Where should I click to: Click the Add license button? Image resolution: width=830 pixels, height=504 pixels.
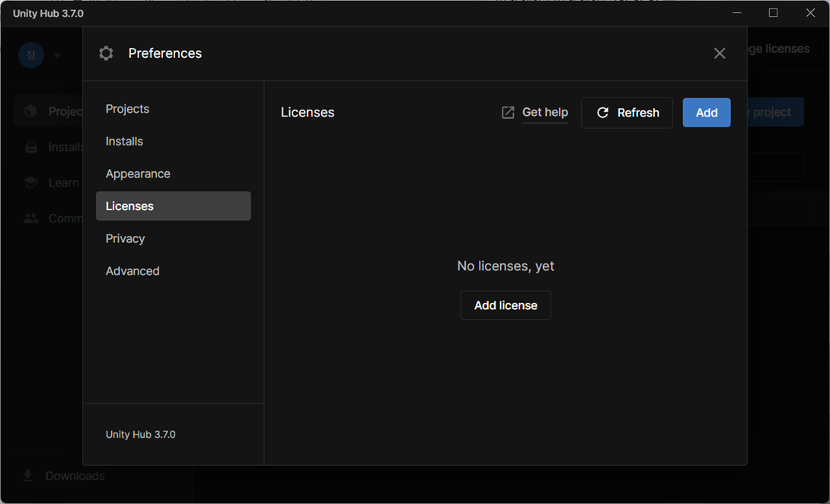[x=506, y=305]
